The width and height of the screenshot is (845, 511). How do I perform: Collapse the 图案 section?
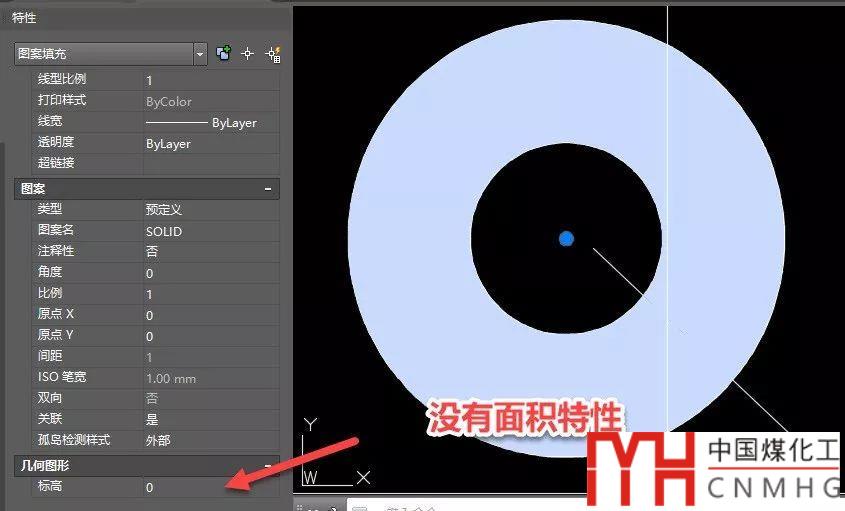coord(268,189)
